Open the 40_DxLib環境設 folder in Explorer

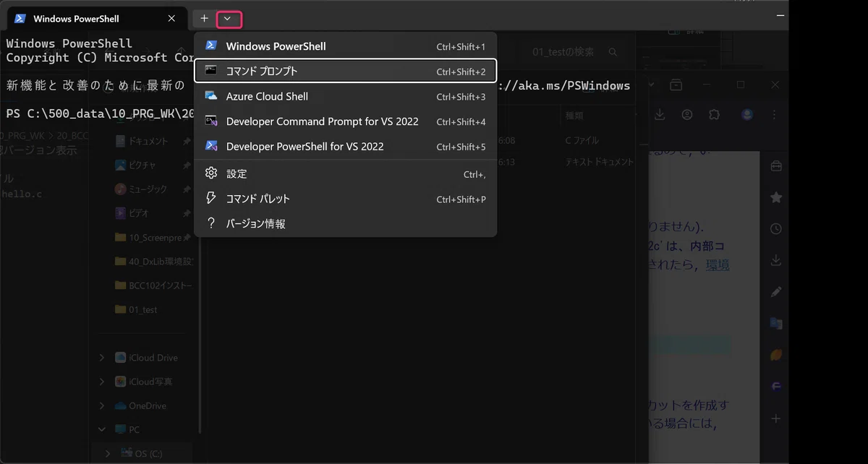tap(154, 262)
